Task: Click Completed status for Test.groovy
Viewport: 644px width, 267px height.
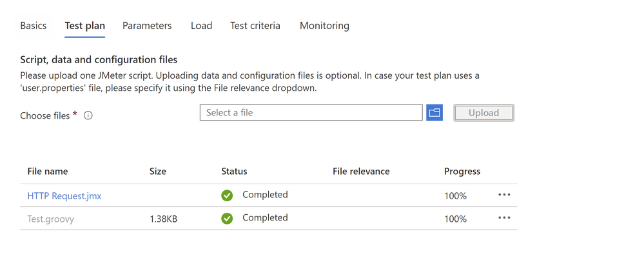Action: tap(265, 218)
